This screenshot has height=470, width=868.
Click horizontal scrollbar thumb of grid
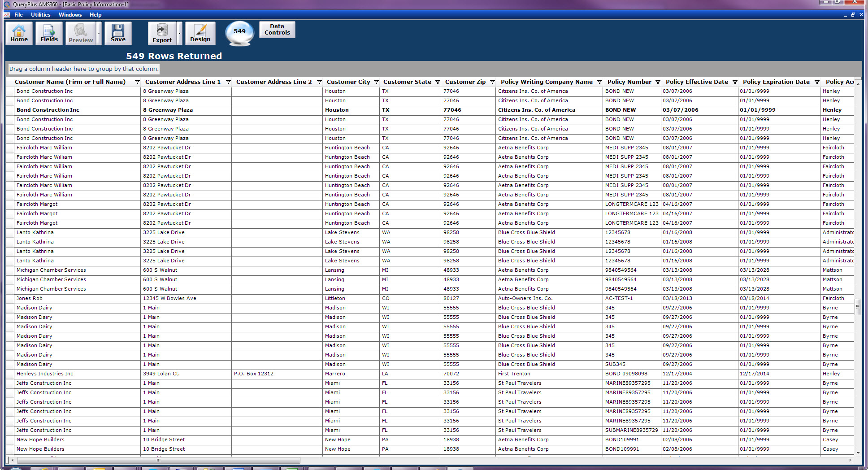point(158,460)
